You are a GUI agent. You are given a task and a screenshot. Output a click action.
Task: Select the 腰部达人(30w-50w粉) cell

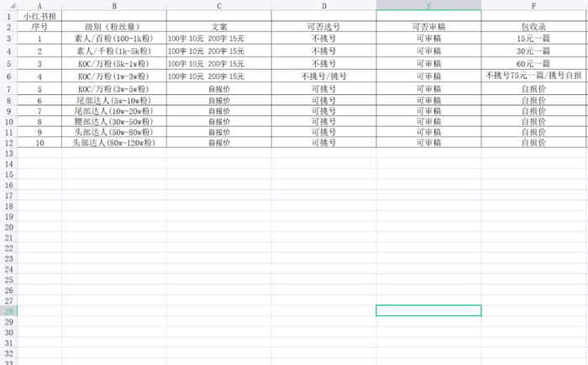114,121
